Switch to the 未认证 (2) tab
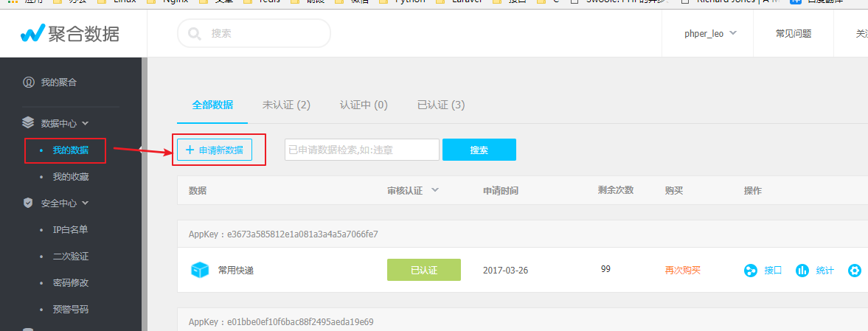This screenshot has width=868, height=331. (286, 105)
